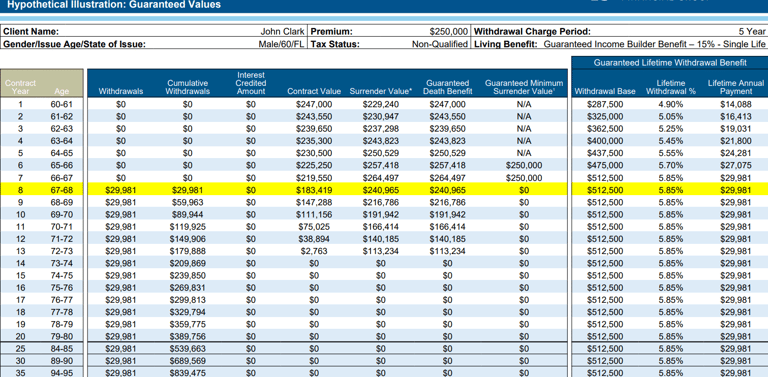Click the $29,981 cumulative withdrawals in year 8
This screenshot has height=377, width=768.
pyautogui.click(x=188, y=190)
